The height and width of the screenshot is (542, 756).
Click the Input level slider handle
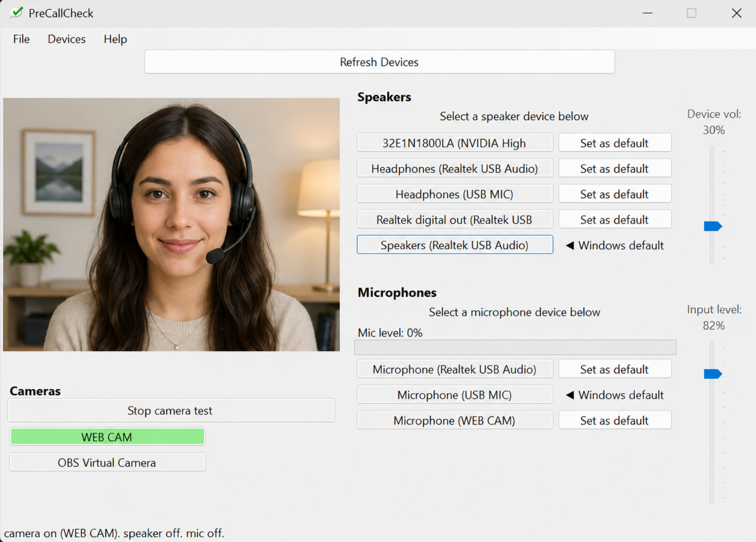[713, 374]
